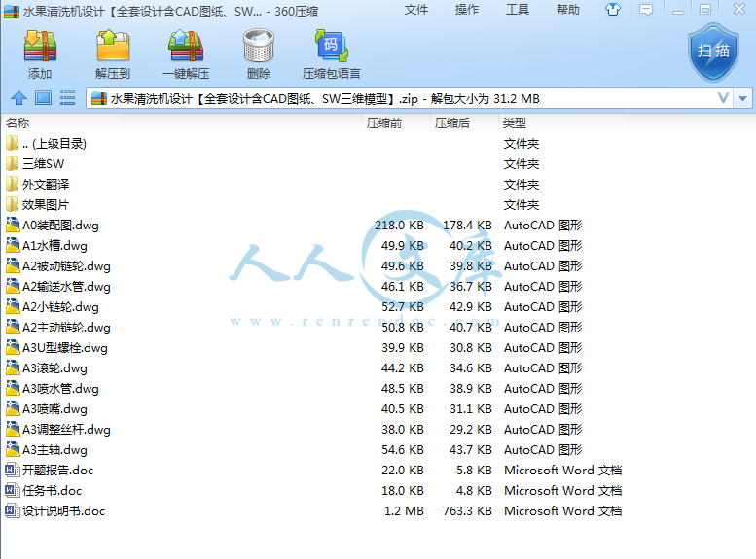
Task: Click the 763.3 KB compressed size cell
Action: [467, 510]
